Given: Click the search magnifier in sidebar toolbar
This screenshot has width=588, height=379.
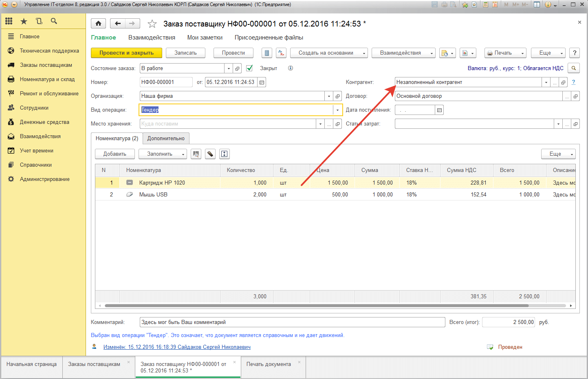Looking at the screenshot, I should (x=54, y=21).
